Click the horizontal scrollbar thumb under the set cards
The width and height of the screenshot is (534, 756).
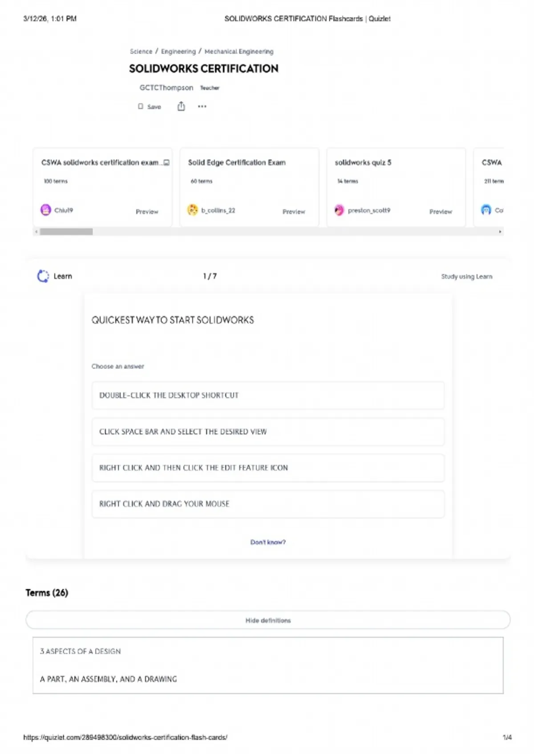pyautogui.click(x=66, y=232)
